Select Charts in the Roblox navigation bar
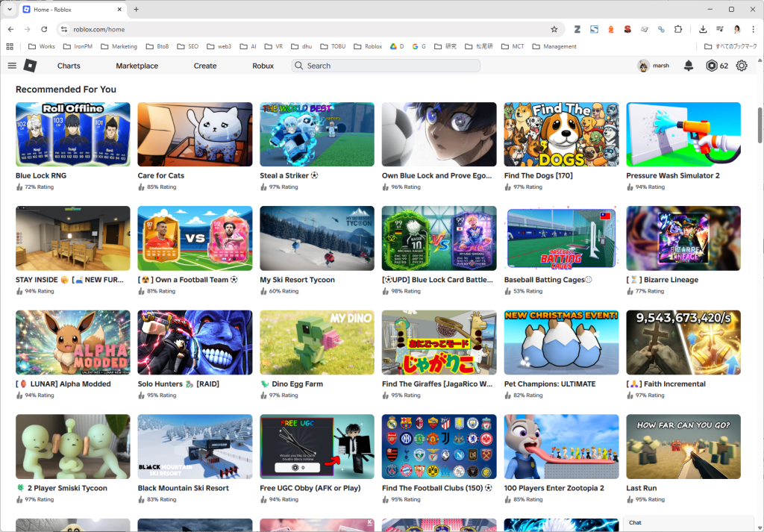This screenshot has height=532, width=764. tap(68, 66)
